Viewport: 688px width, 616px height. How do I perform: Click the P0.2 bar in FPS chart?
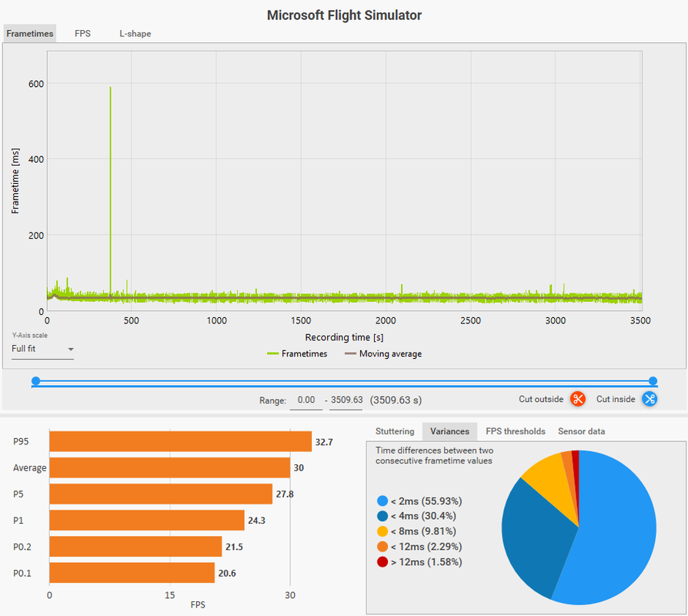point(135,547)
